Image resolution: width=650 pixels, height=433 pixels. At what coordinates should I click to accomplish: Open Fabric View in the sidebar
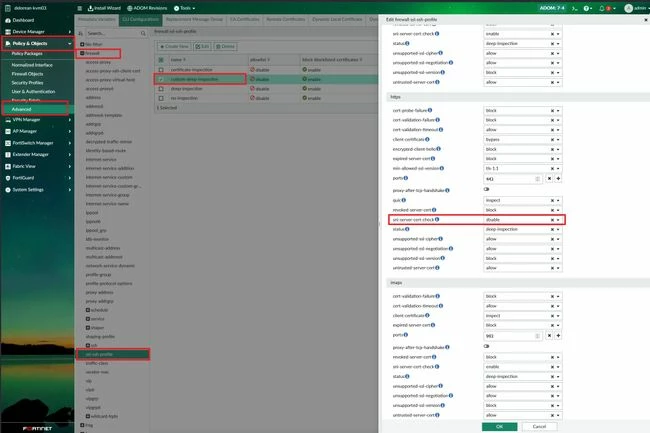[24, 166]
